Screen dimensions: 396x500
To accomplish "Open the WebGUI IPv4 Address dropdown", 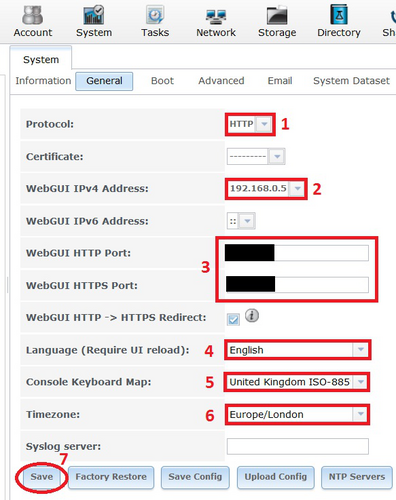I will (297, 189).
